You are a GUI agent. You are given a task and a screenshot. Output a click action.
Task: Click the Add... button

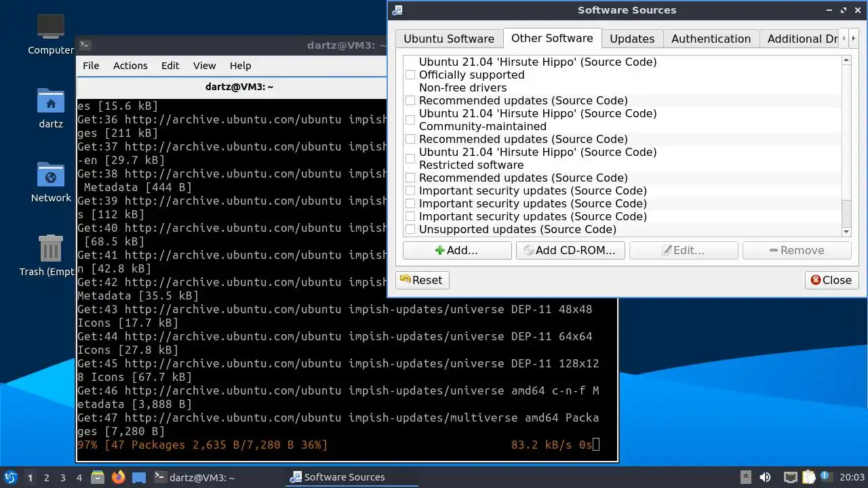457,250
